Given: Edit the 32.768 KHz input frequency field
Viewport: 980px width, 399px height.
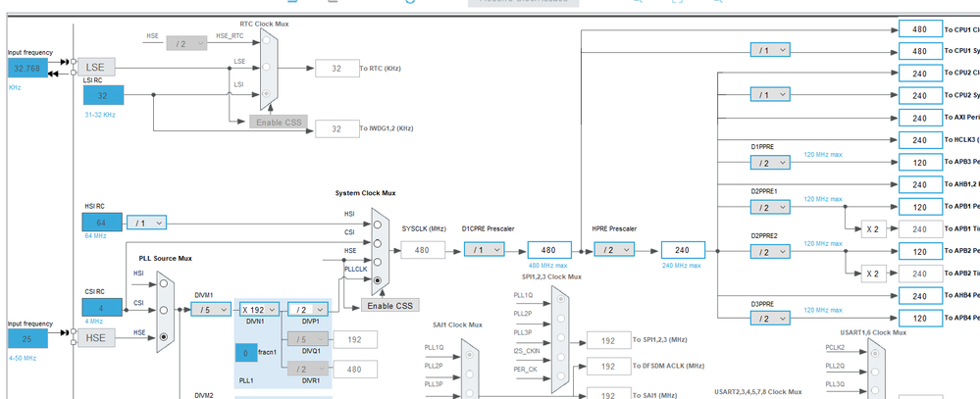Looking at the screenshot, I should (26, 68).
